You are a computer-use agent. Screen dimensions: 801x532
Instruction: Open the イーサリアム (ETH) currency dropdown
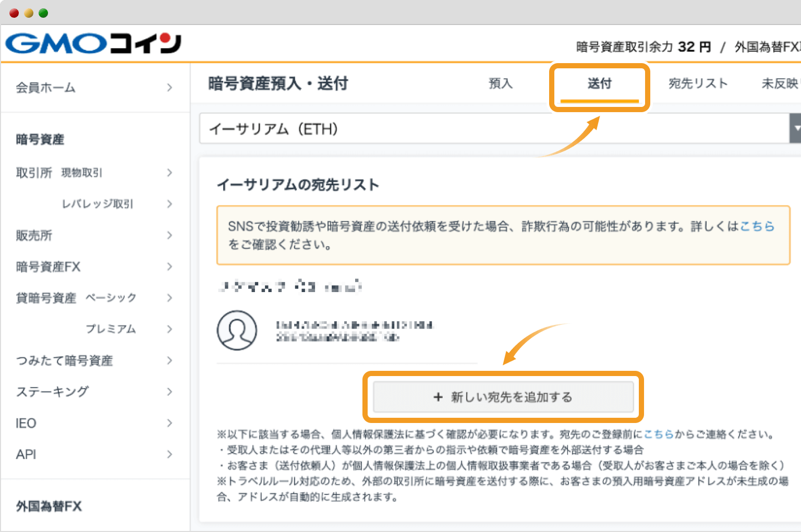pos(500,128)
